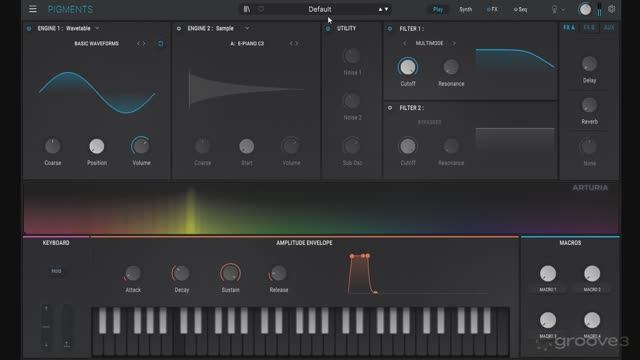
Task: Adjust the master volume knob
Action: pyautogui.click(x=585, y=9)
